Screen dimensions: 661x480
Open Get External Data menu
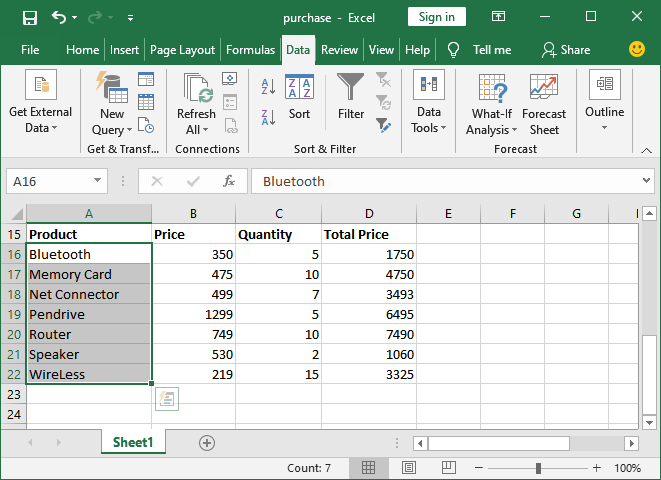click(41, 102)
